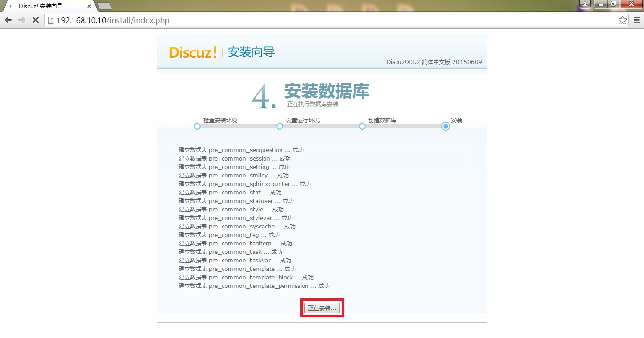Minimize the browser window
Image resolution: width=644 pixels, height=338 pixels.
tap(600, 4)
